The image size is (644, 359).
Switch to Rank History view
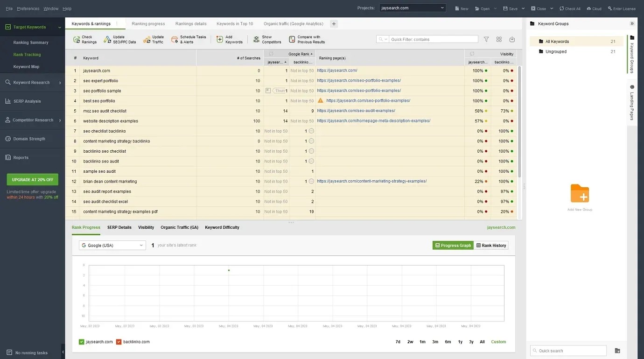pos(491,245)
